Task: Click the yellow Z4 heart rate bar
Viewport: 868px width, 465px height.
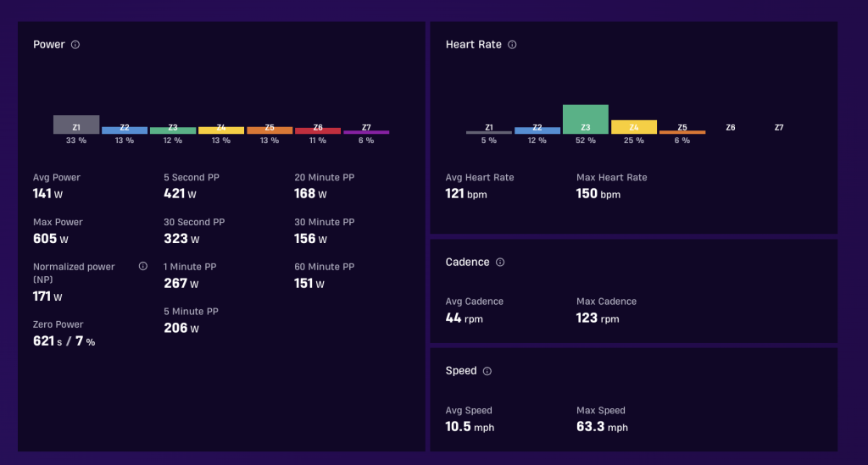Action: pyautogui.click(x=634, y=127)
